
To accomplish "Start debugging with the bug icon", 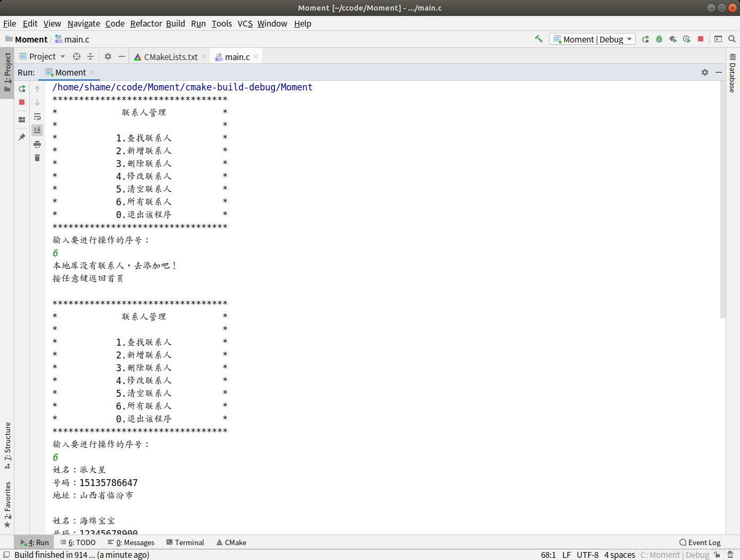I will point(659,39).
